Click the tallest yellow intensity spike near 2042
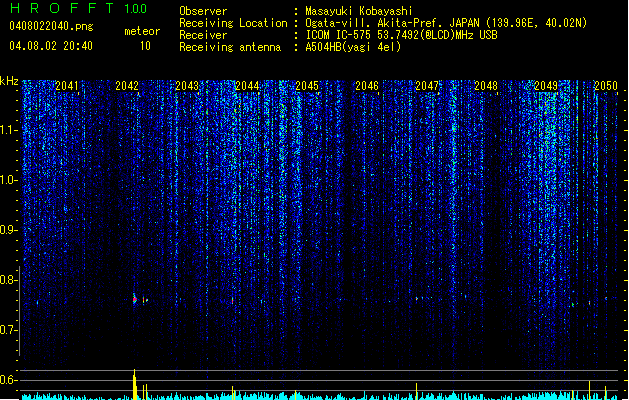Viewport: 629px width, 400px height. [x=135, y=384]
